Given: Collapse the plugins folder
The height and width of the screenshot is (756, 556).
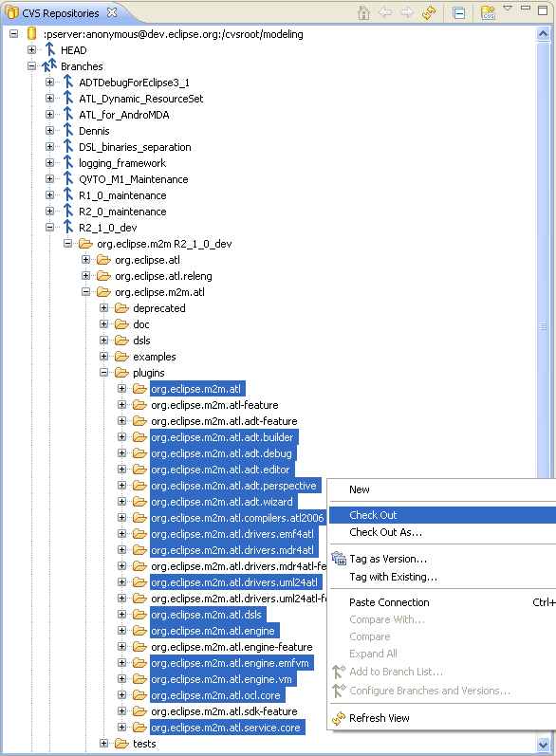Looking at the screenshot, I should [103, 372].
